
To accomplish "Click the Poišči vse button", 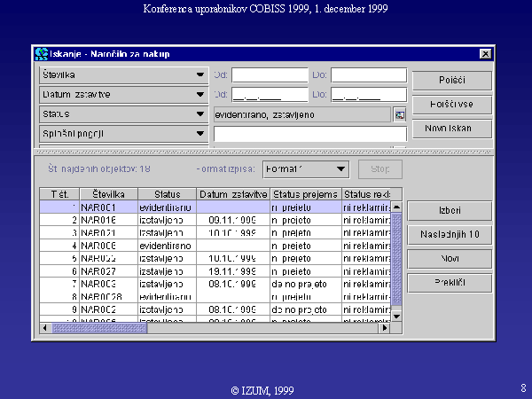I will point(452,104).
